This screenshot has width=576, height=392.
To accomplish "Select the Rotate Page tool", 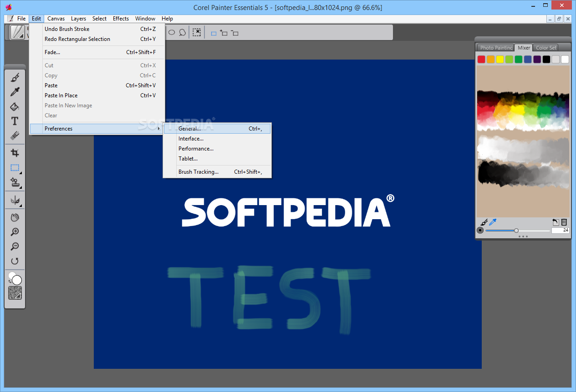I will [x=15, y=261].
